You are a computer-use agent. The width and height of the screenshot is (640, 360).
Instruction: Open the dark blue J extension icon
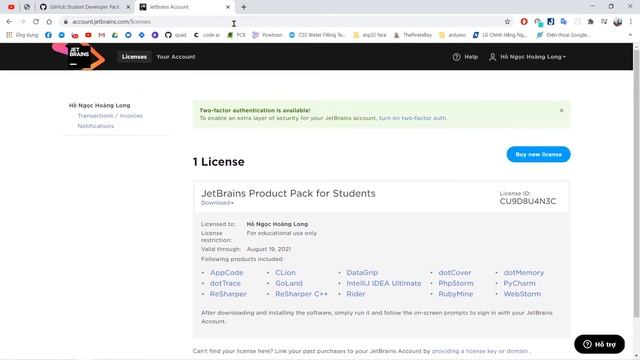point(551,22)
